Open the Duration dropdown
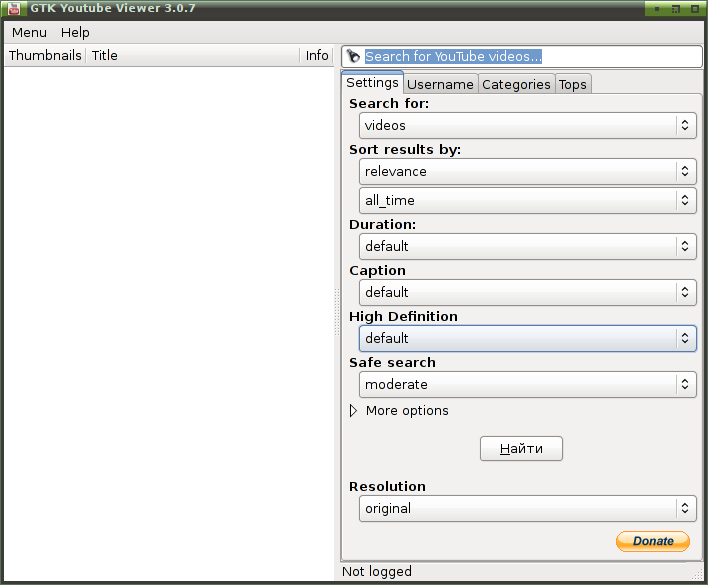The width and height of the screenshot is (708, 585). [527, 246]
